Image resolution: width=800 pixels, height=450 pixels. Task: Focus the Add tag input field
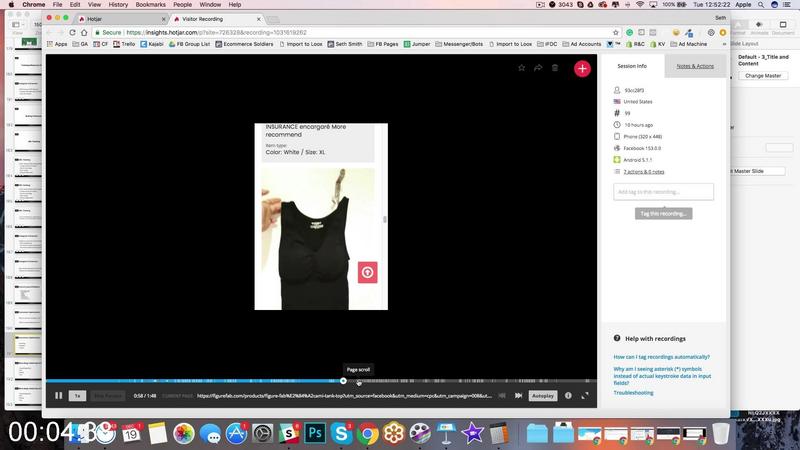[x=663, y=192]
